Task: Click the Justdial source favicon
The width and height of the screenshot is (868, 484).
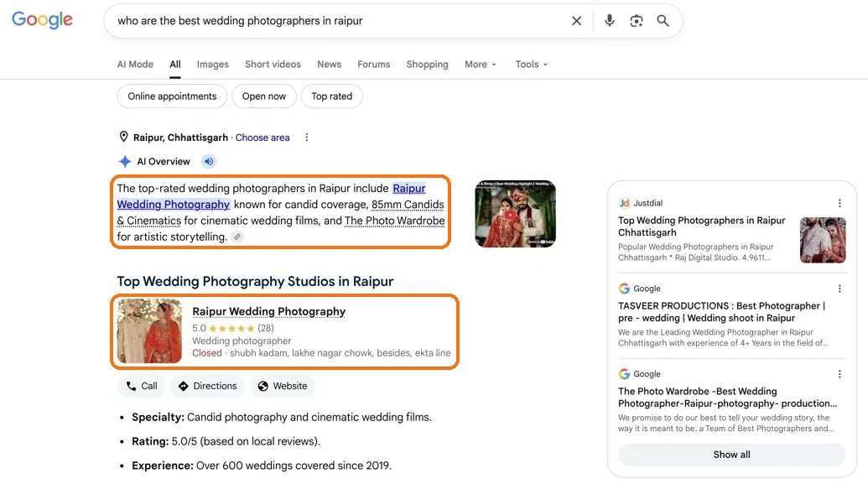Action: [624, 203]
